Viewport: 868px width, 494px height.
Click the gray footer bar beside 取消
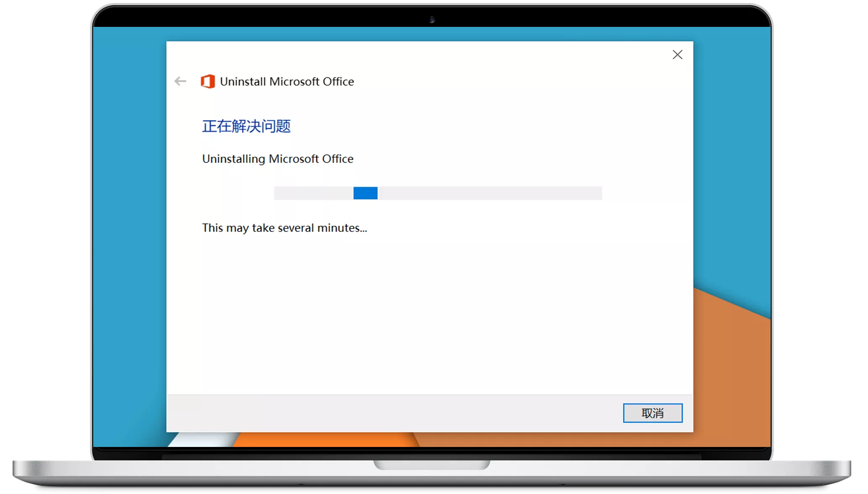tap(394, 413)
